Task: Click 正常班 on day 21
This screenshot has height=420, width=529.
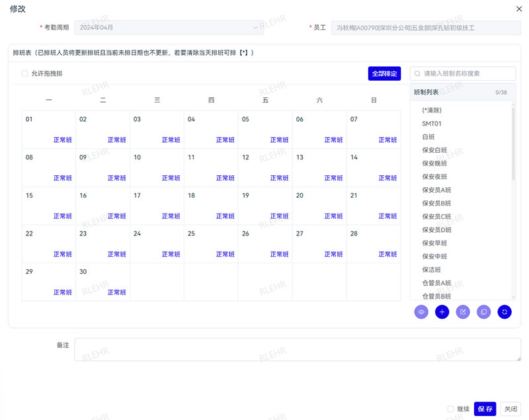Action: click(x=387, y=216)
